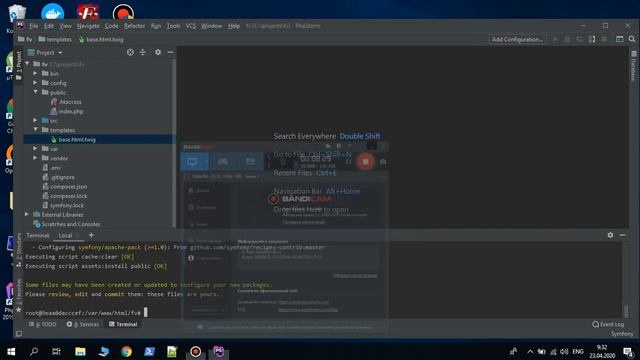Click the terminal command prompt line

click(87, 313)
